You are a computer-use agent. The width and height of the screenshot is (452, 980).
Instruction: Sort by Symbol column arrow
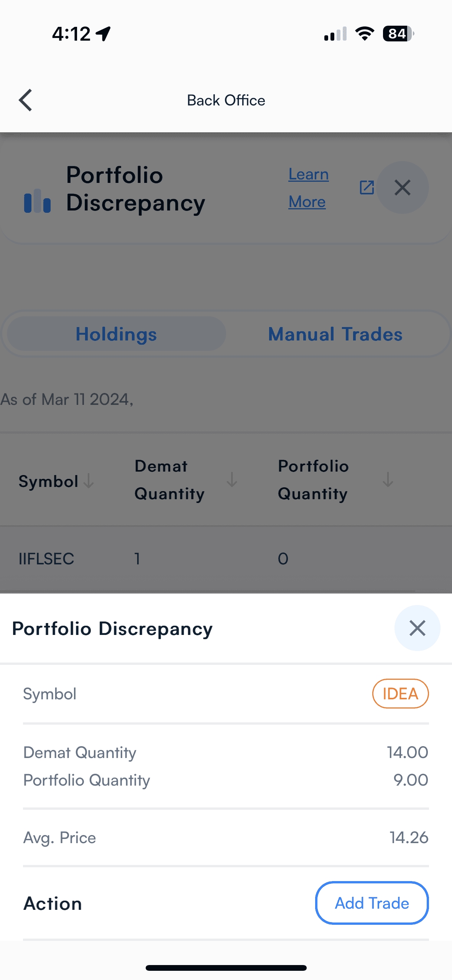click(x=89, y=480)
